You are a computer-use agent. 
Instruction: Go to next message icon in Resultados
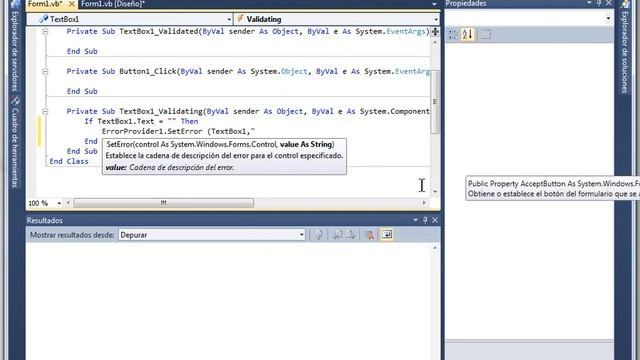click(351, 235)
